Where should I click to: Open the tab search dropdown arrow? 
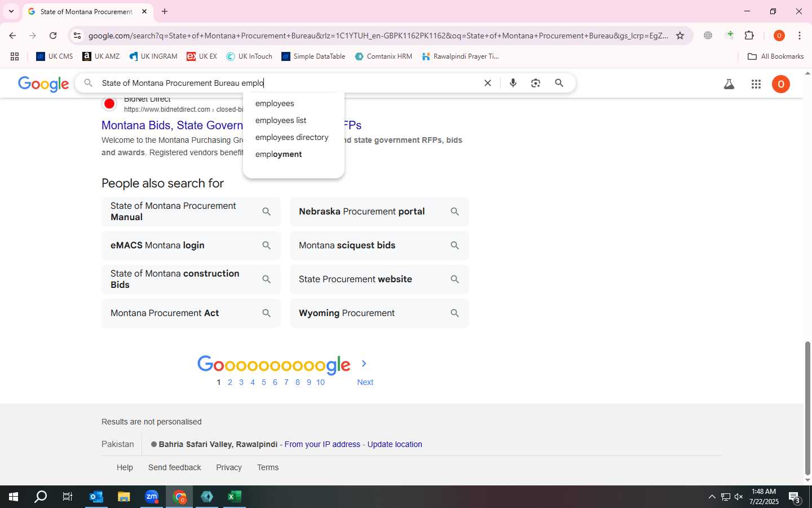pos(11,11)
